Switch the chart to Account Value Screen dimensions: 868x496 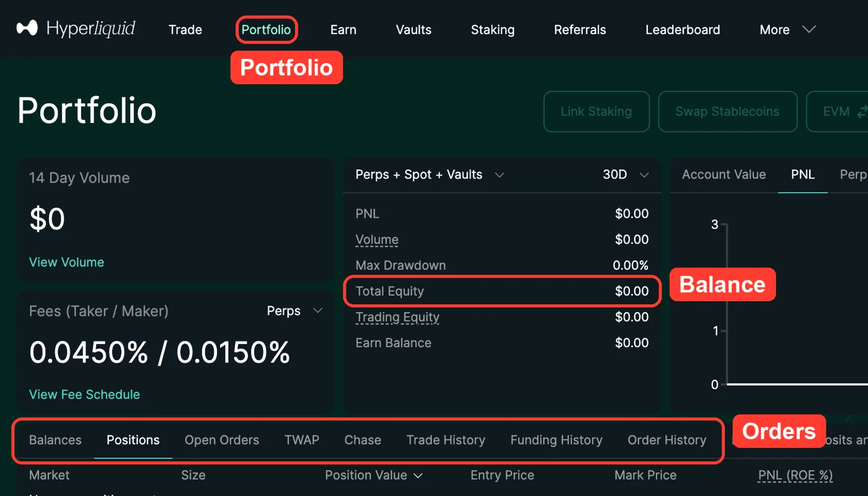(724, 175)
